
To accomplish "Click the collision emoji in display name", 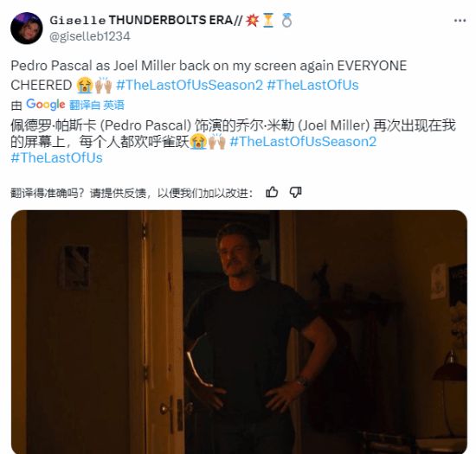I will 252,21.
